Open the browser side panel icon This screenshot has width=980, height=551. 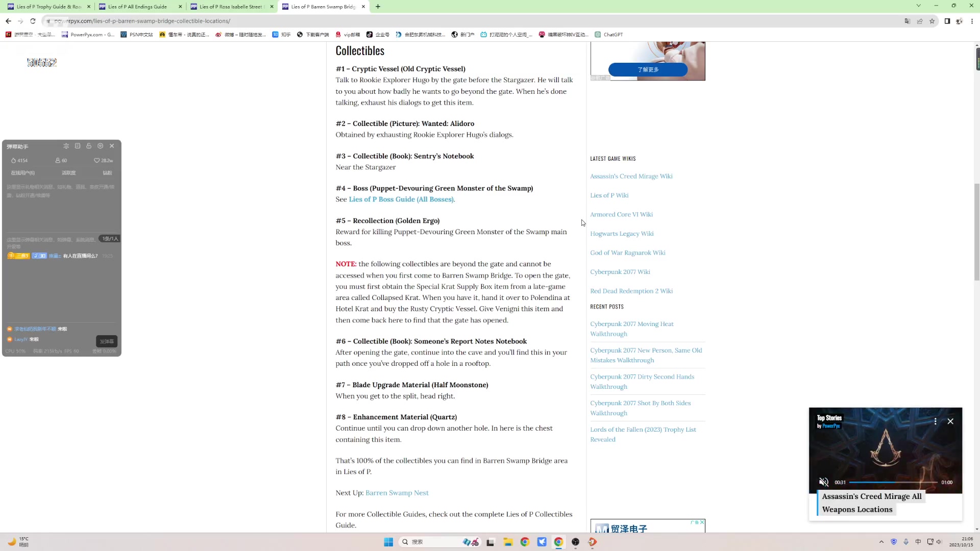click(x=947, y=21)
